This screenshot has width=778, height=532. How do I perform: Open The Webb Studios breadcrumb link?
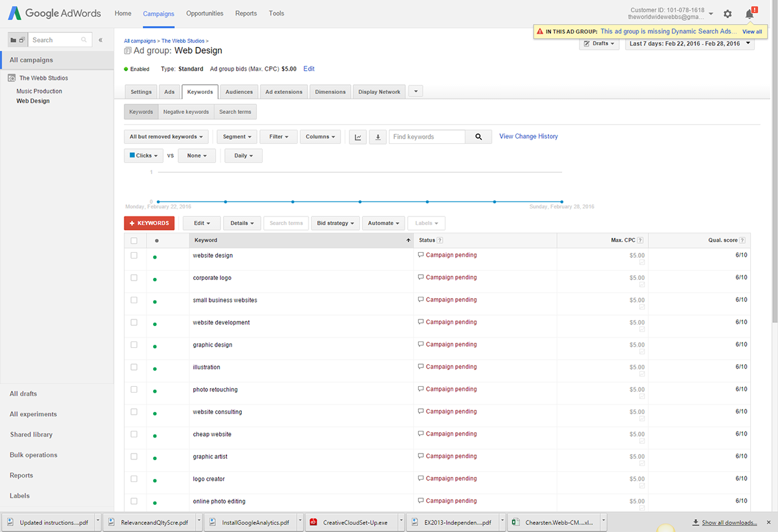[183, 41]
